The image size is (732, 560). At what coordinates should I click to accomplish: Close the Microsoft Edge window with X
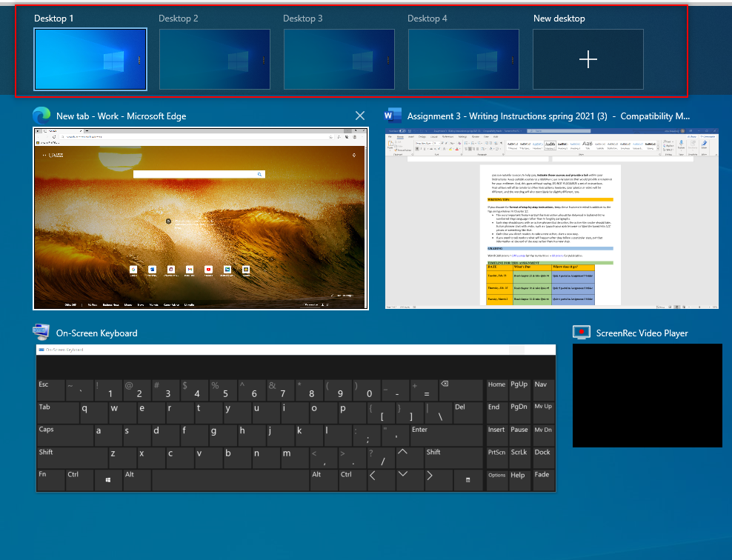[x=360, y=116]
